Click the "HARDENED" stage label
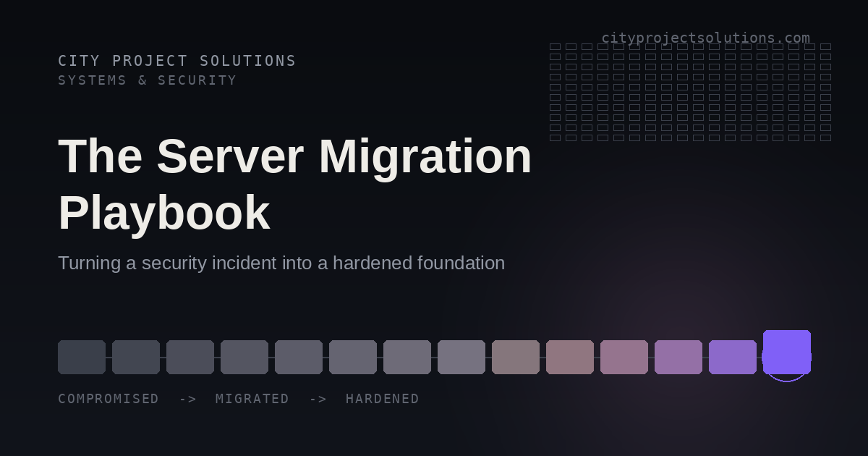The width and height of the screenshot is (868, 456). [383, 399]
